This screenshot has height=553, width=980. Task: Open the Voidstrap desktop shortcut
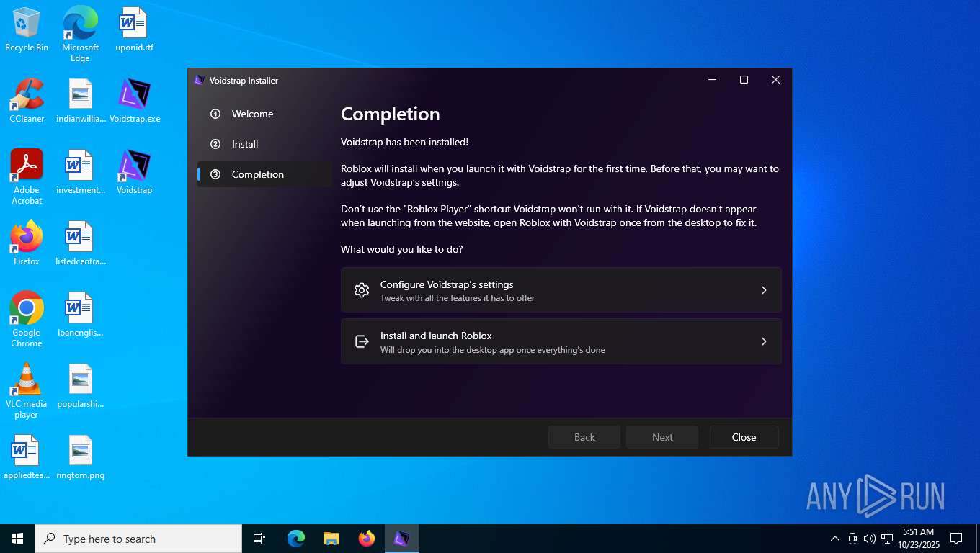(x=134, y=172)
